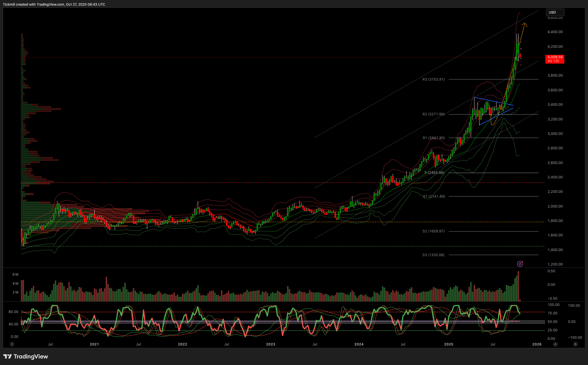Click the orange dotted arrow projection tip
588x365 pixels.
524,23
